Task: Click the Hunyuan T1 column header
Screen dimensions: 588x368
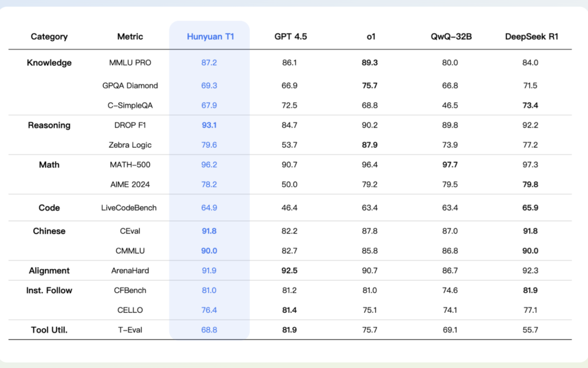Action: (210, 37)
